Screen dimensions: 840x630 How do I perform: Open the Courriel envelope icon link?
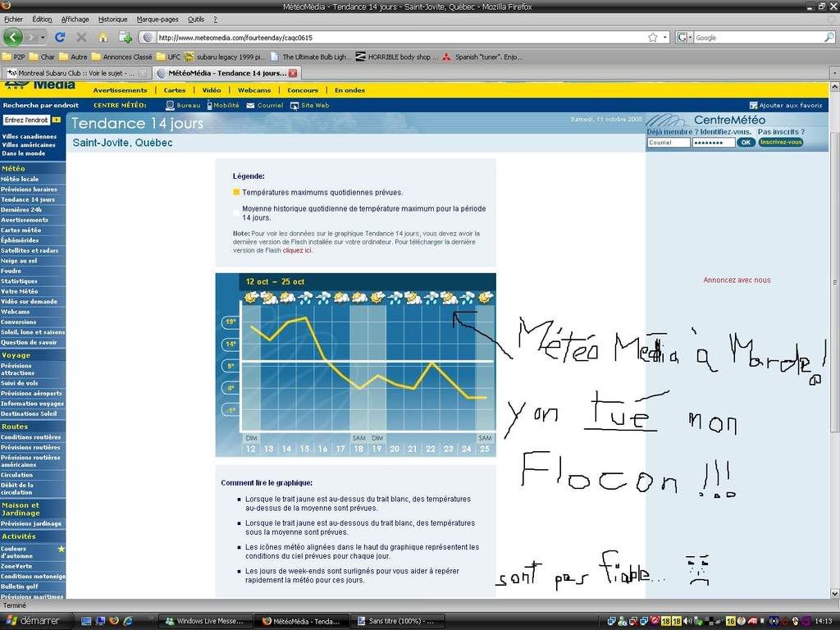[x=250, y=106]
